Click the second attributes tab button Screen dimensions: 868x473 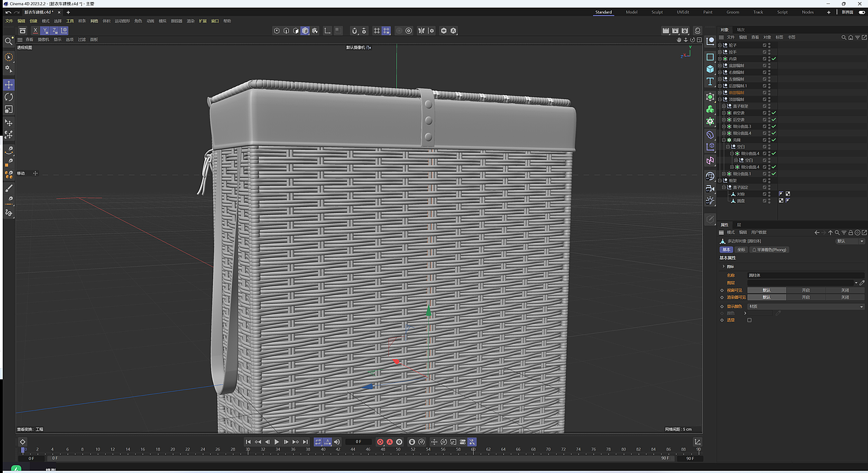[x=741, y=250]
